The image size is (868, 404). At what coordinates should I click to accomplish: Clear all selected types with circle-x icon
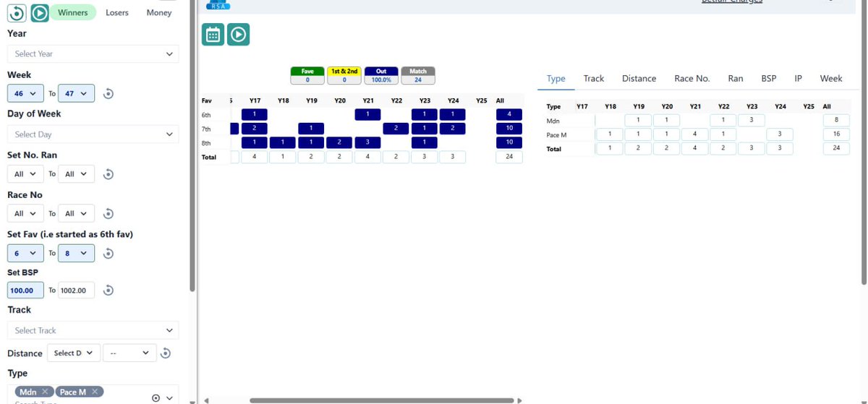pos(156,398)
